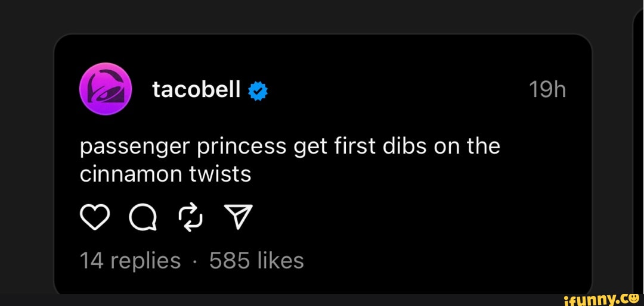The height and width of the screenshot is (306, 644).
Task: Show the 585 likes list
Action: [x=256, y=260]
